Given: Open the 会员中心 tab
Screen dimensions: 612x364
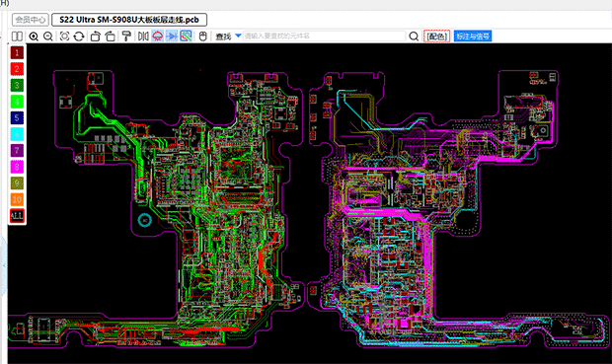Looking at the screenshot, I should click(x=31, y=20).
